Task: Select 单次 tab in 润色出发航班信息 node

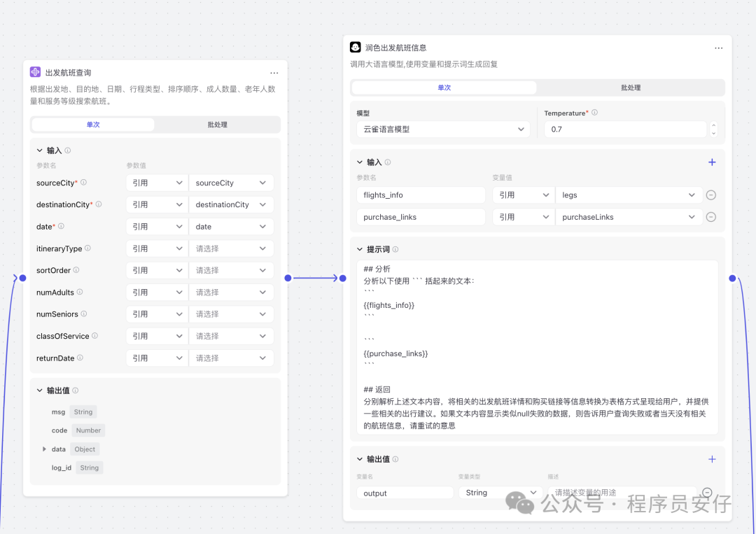Action: click(x=444, y=88)
